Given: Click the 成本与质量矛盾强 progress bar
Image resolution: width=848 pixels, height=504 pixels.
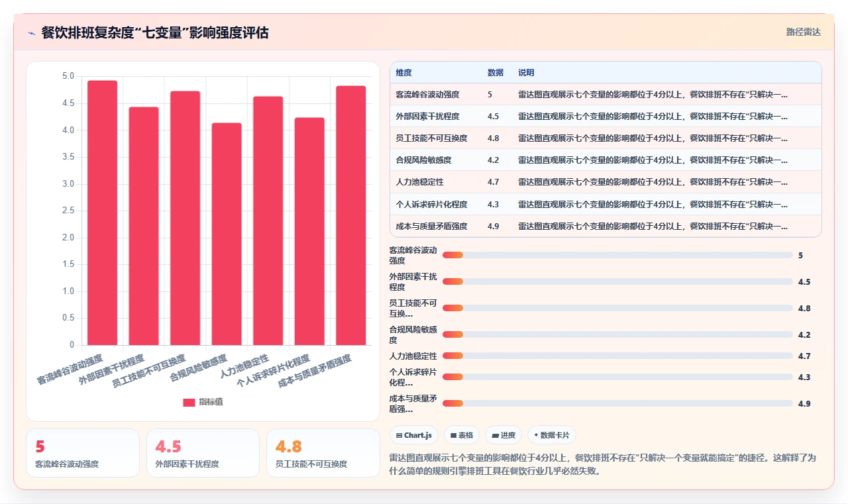Looking at the screenshot, I should tap(617, 403).
